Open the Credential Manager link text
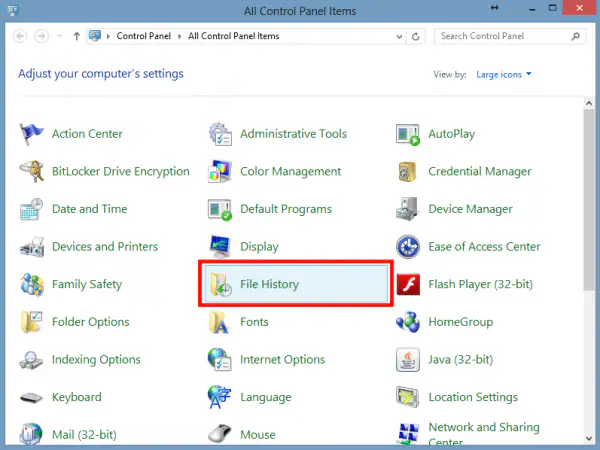Image resolution: width=600 pixels, height=450 pixels. click(480, 172)
